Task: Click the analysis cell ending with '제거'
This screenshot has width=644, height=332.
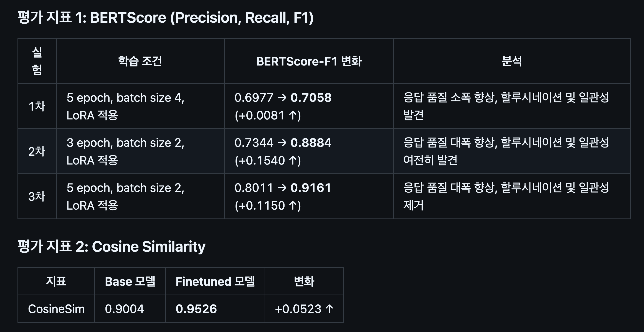Action: pos(506,196)
